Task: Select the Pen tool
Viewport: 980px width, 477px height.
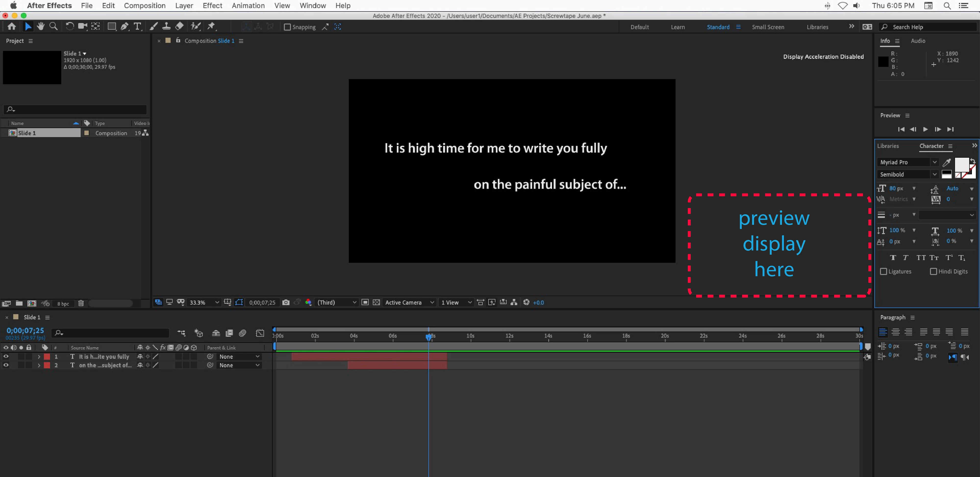Action: click(125, 27)
